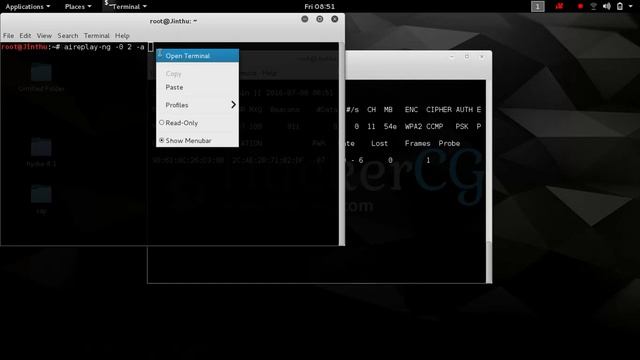Click the PSK auth value in background terminal

(462, 127)
